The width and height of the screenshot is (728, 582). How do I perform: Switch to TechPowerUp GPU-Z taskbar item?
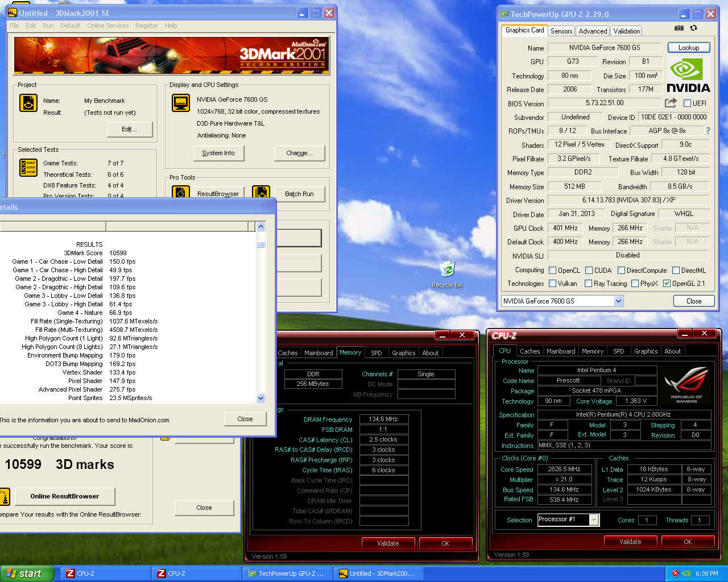pyautogui.click(x=288, y=573)
